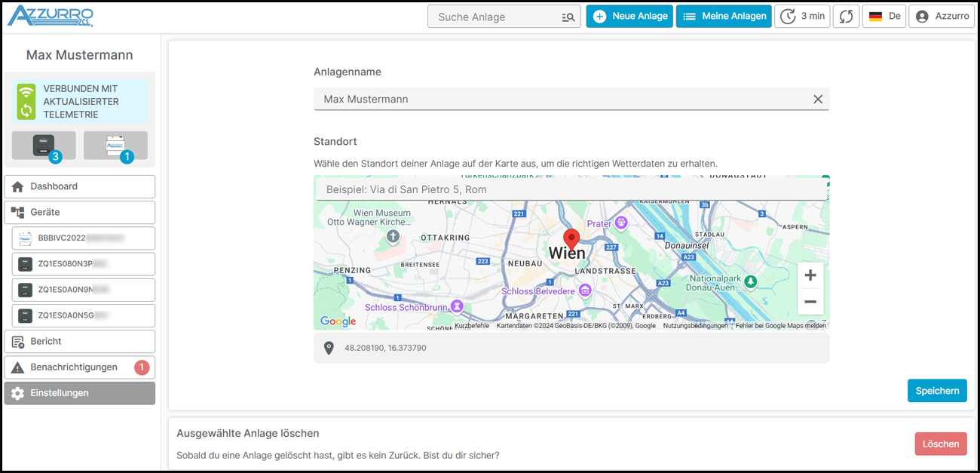Open Kurzbefehle on the map footer
980x473 pixels.
(472, 326)
